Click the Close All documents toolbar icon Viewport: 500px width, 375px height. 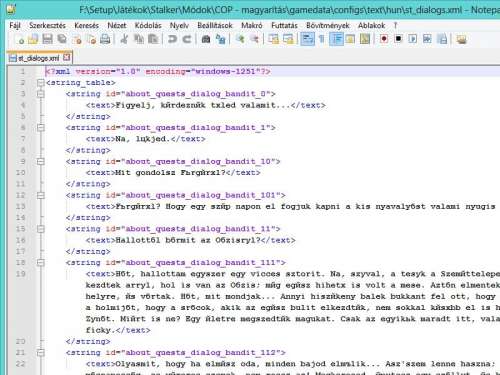point(91,39)
